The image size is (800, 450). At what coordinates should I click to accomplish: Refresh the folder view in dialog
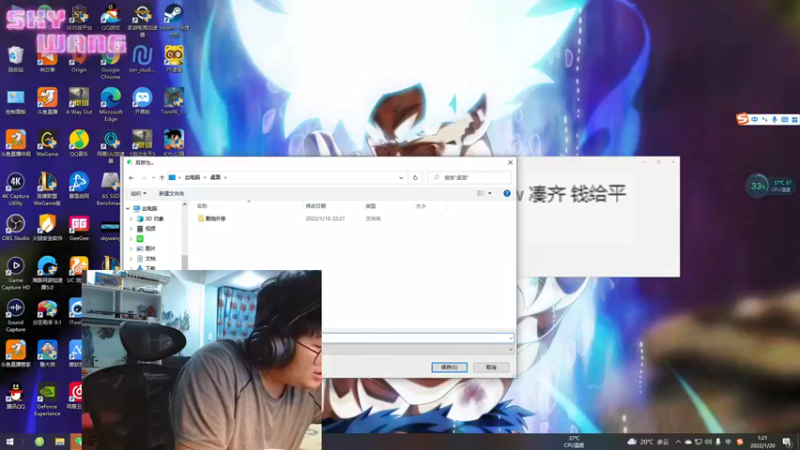pyautogui.click(x=415, y=178)
